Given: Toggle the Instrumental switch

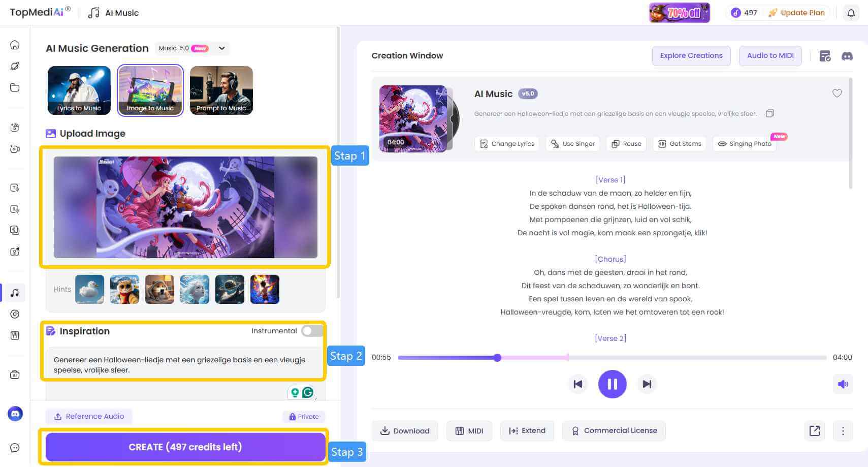Looking at the screenshot, I should coord(312,331).
